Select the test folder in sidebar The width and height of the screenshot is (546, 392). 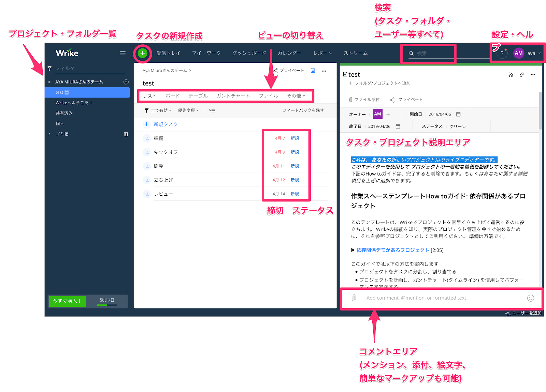point(87,92)
